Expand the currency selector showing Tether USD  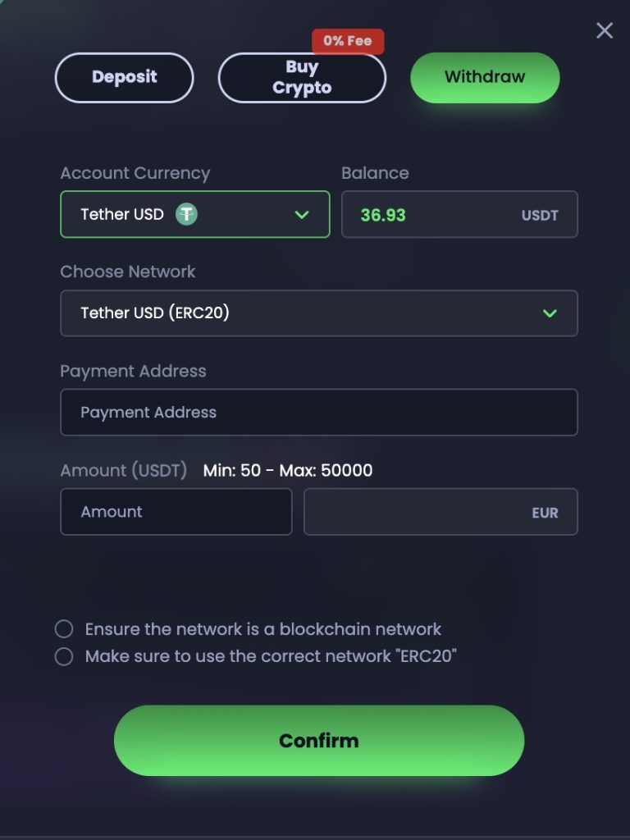click(x=194, y=214)
